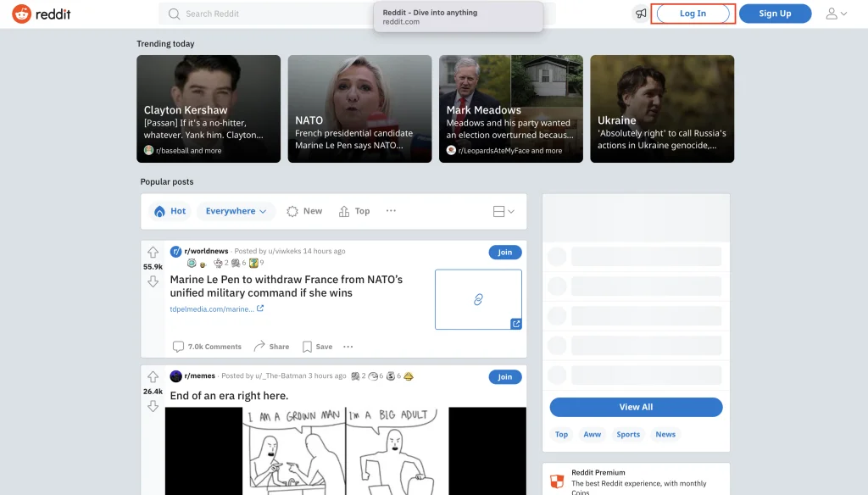
Task: Downvote the End of an era post
Action: click(153, 406)
